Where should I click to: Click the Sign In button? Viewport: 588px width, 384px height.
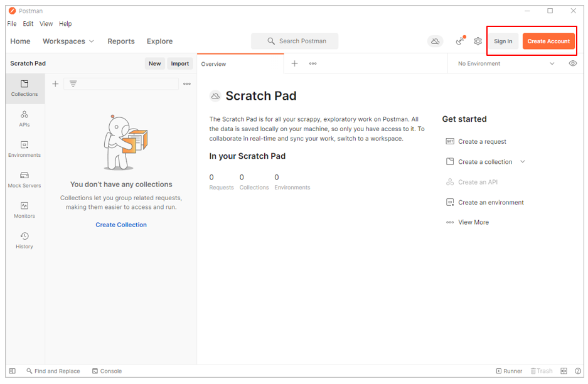pyautogui.click(x=503, y=41)
